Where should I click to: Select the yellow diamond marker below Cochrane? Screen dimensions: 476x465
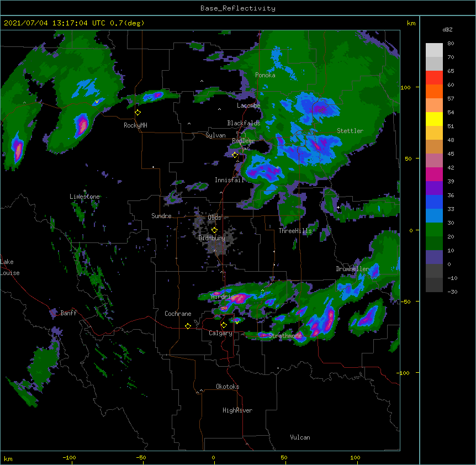(x=188, y=326)
